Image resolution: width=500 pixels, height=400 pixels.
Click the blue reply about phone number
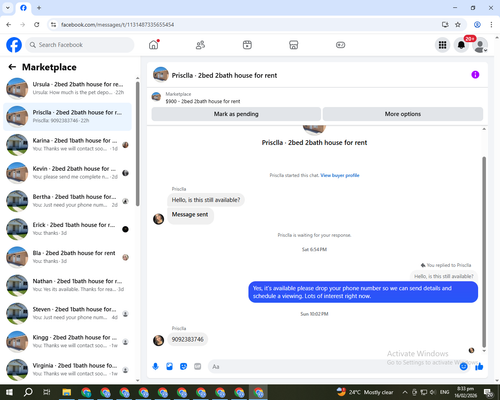363,292
